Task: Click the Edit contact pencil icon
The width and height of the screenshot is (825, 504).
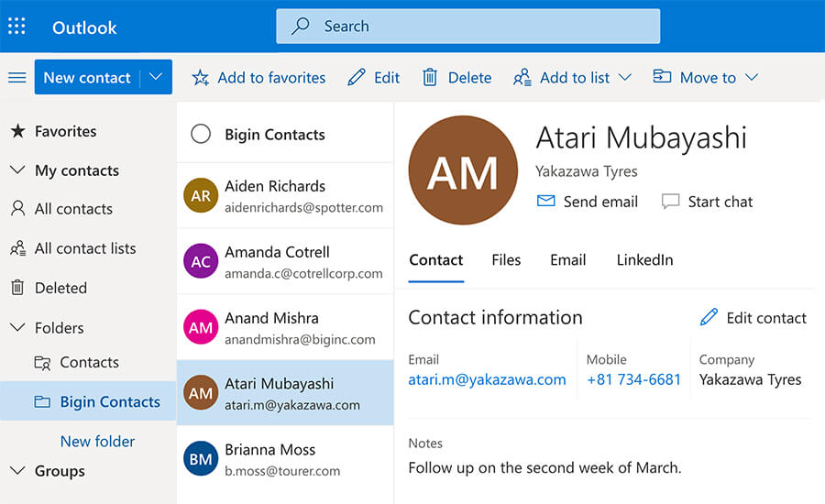Action: tap(709, 317)
